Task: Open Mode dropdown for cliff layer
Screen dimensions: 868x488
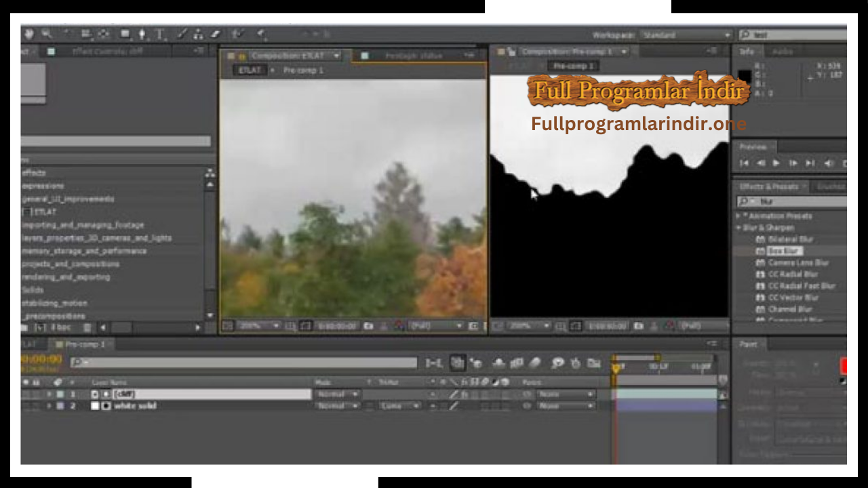Action: pos(336,394)
